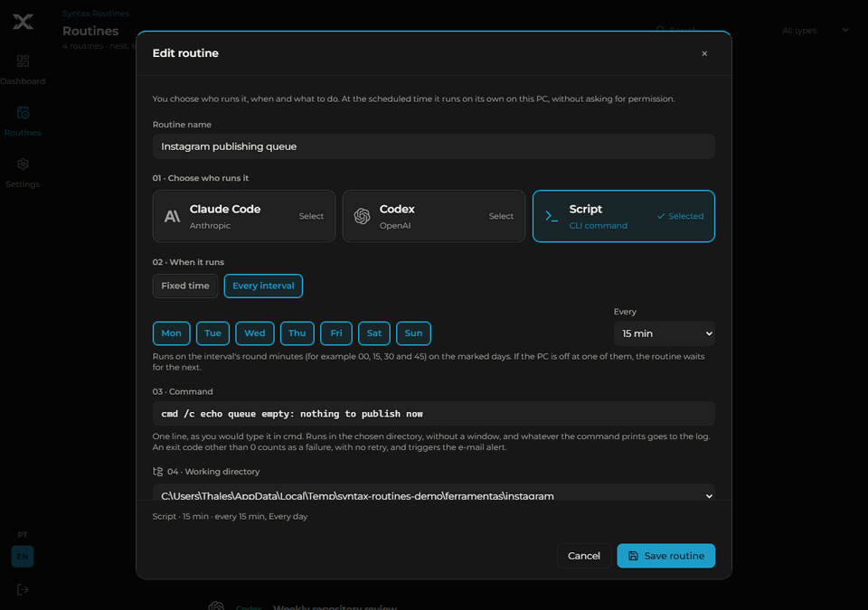Click the Syntax X logo icon
The width and height of the screenshot is (868, 610).
23,22
